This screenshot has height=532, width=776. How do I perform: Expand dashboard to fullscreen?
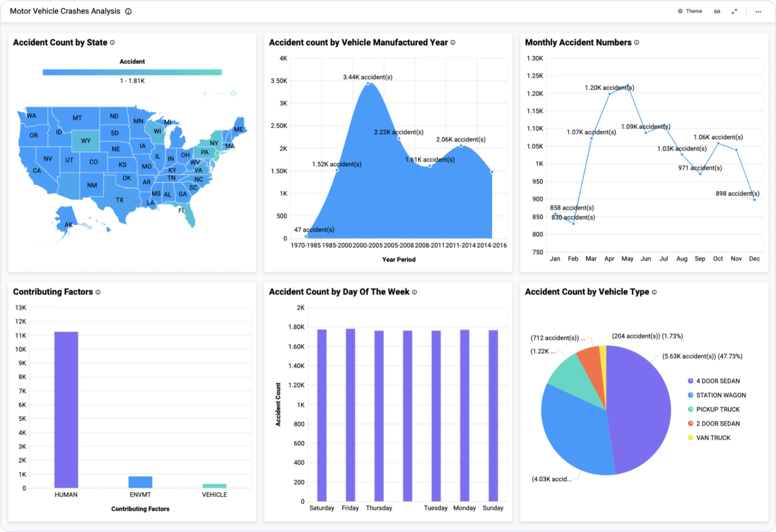click(734, 11)
